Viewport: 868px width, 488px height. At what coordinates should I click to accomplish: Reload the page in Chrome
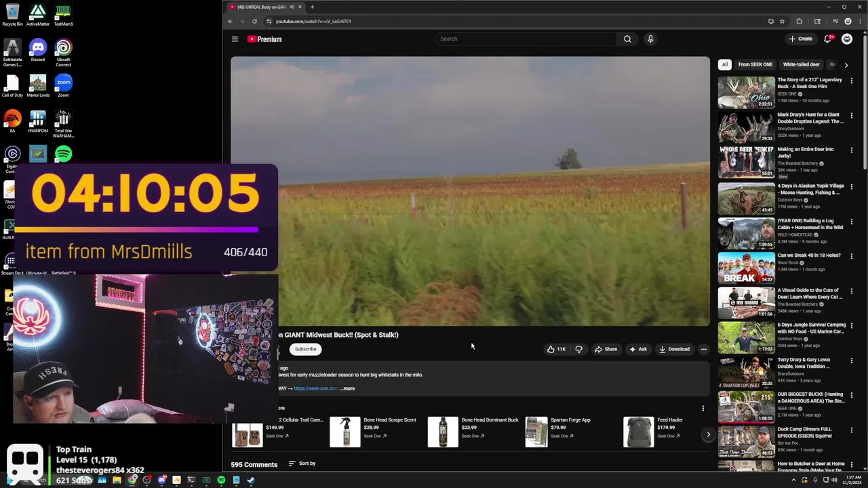254,21
